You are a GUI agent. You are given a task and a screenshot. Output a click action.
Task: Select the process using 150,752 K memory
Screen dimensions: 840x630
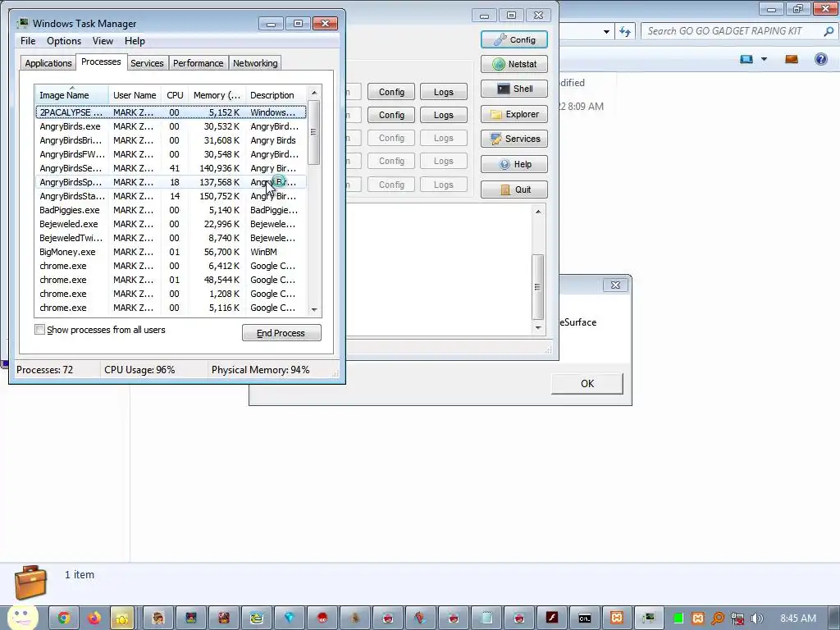(x=171, y=196)
